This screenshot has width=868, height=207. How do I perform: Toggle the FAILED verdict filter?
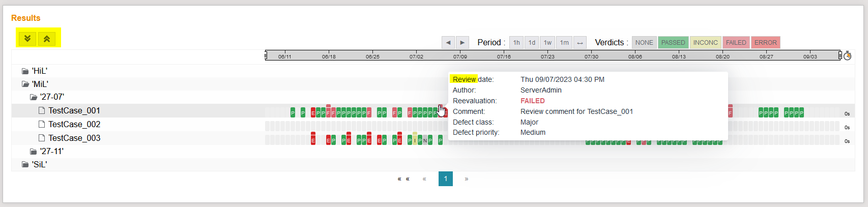(x=736, y=43)
